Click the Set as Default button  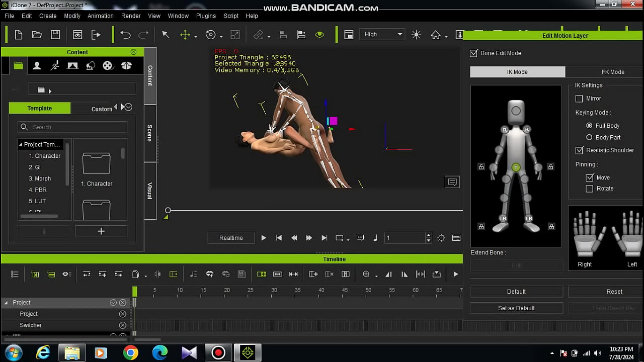pos(516,308)
